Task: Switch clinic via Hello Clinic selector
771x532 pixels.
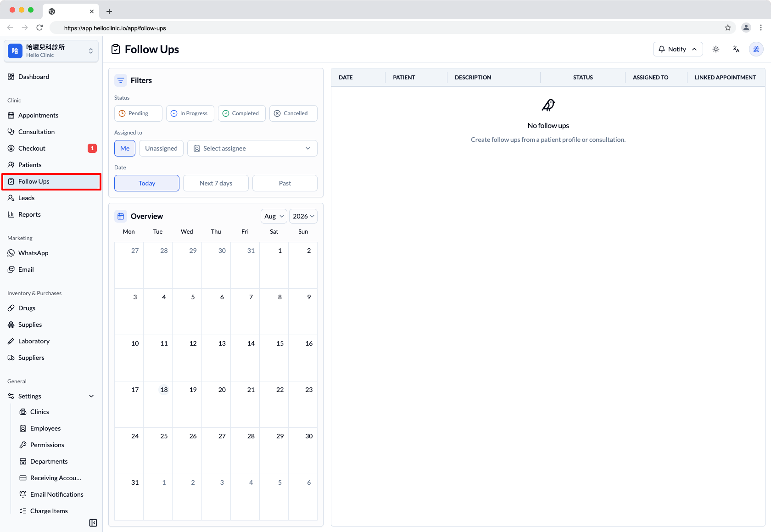Action: 51,51
